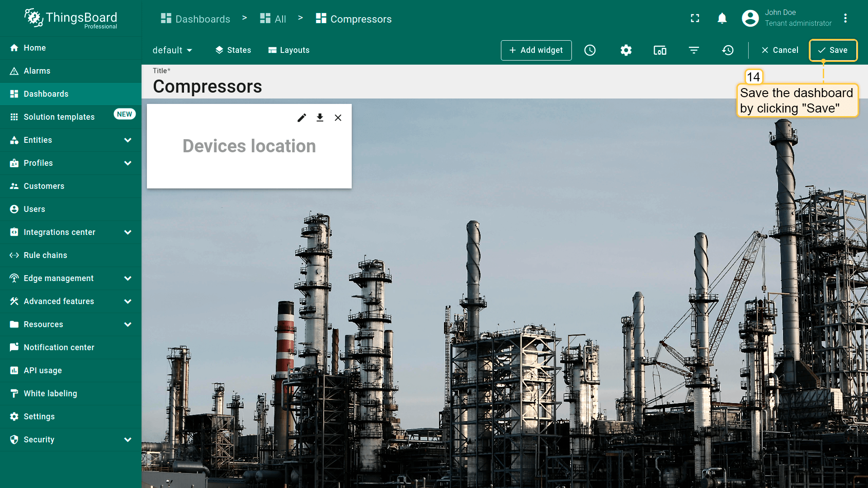Open dashboard settings gear icon
868x488 pixels.
coord(626,50)
